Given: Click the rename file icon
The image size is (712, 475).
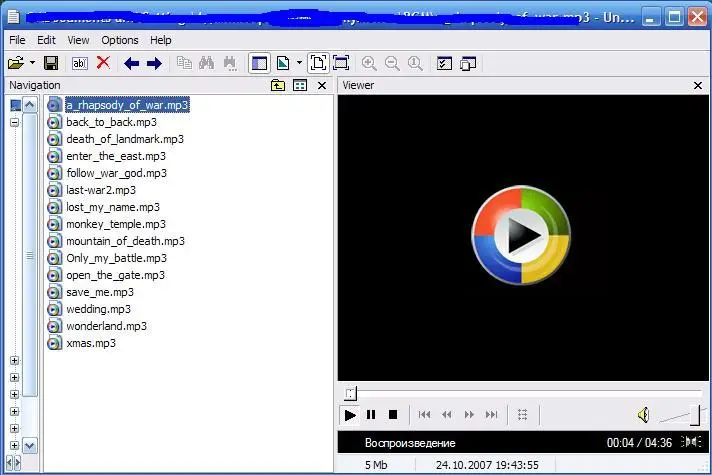Looking at the screenshot, I should tap(80, 63).
